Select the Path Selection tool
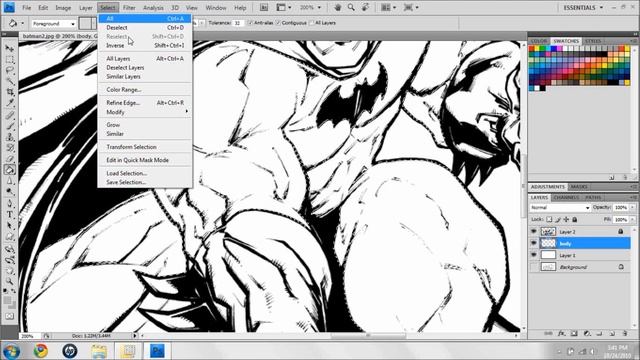 9,225
